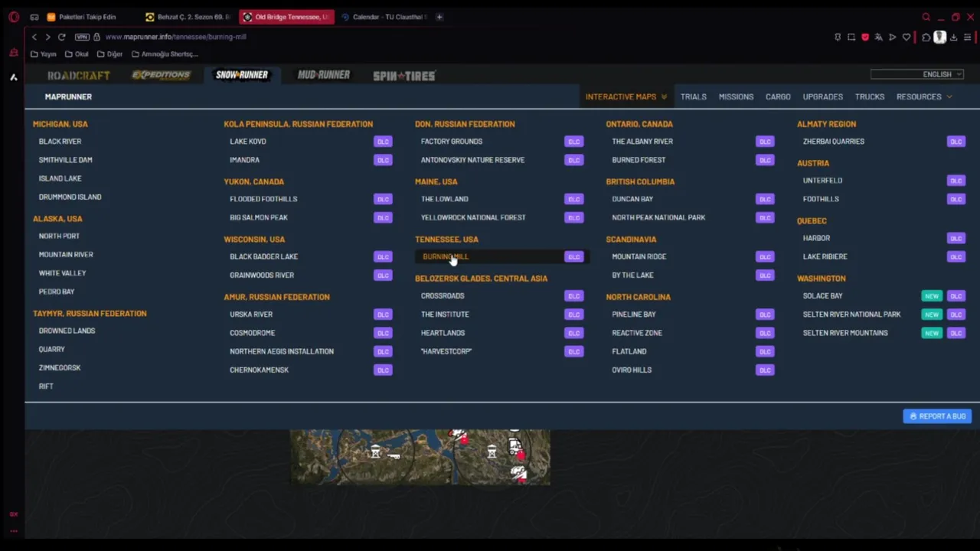The image size is (980, 551).
Task: Click the search tabs magnifier icon
Action: (x=926, y=17)
